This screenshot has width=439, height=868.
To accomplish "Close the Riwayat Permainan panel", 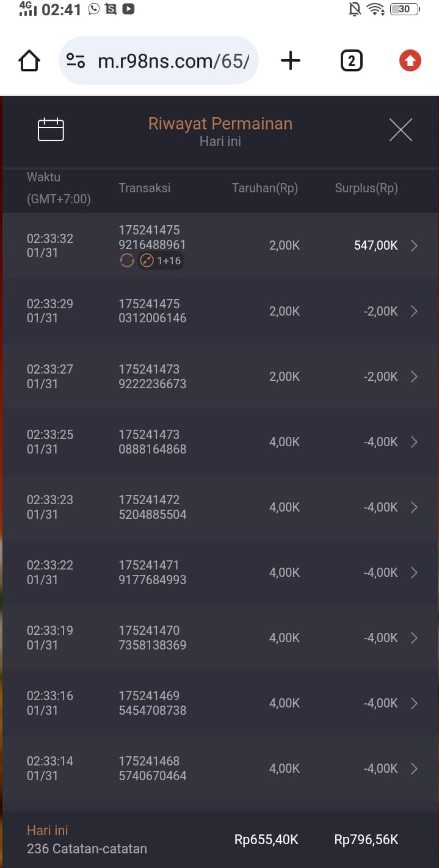I will [401, 130].
